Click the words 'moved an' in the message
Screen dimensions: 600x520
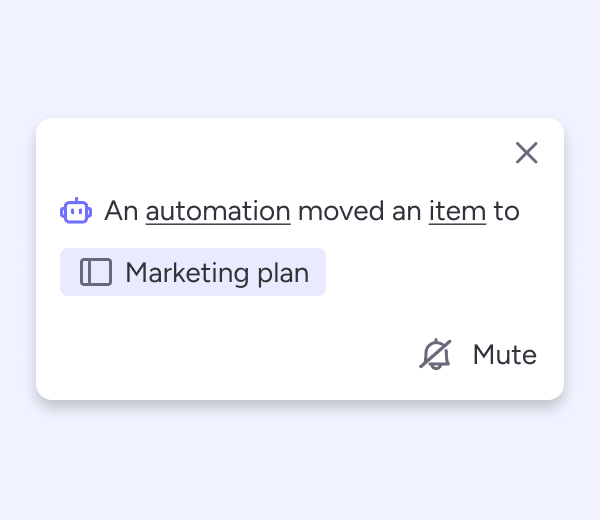[359, 211]
